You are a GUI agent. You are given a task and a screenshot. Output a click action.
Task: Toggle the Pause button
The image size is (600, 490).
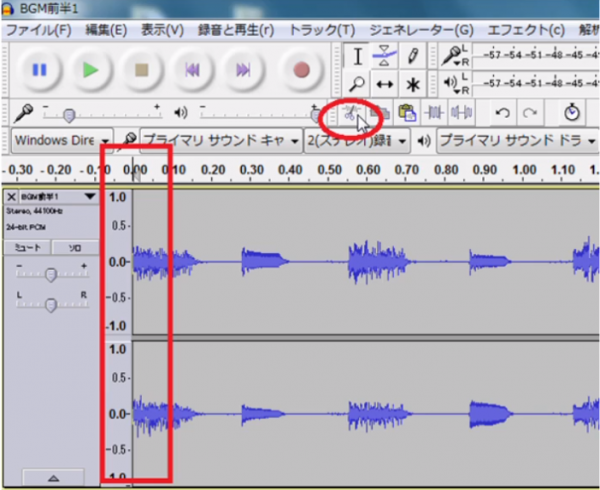40,71
